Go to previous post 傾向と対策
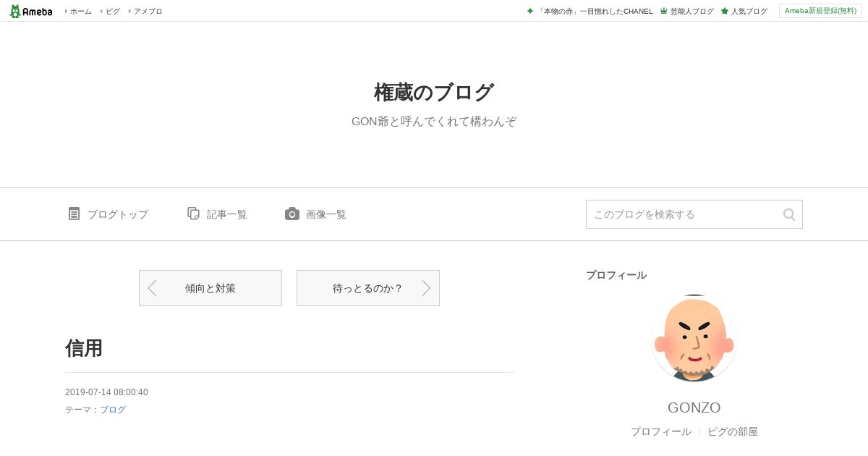This screenshot has width=868, height=456. coord(210,288)
